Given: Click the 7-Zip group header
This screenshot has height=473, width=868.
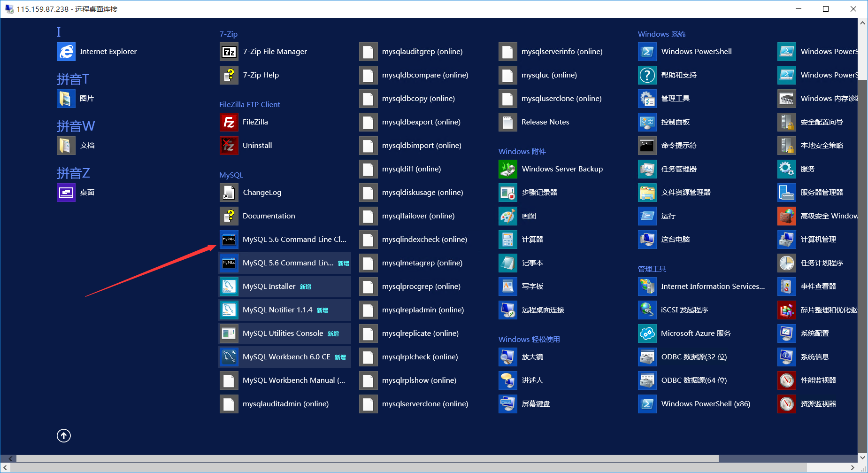Looking at the screenshot, I should [x=229, y=34].
